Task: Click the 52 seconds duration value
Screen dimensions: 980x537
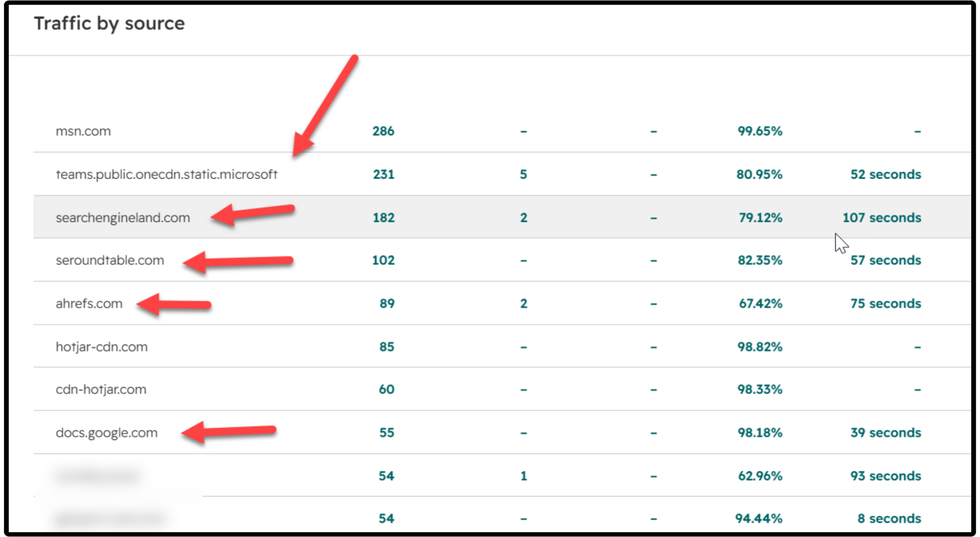Action: [886, 175]
